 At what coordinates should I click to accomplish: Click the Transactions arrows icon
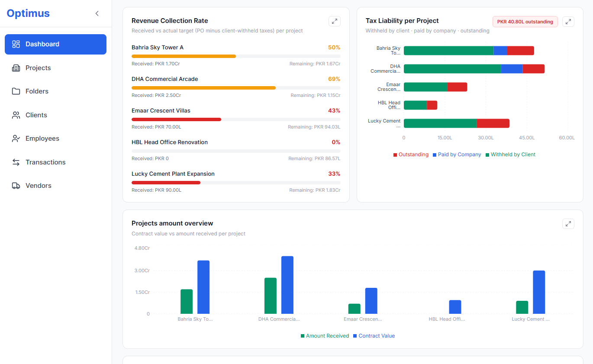(x=16, y=162)
